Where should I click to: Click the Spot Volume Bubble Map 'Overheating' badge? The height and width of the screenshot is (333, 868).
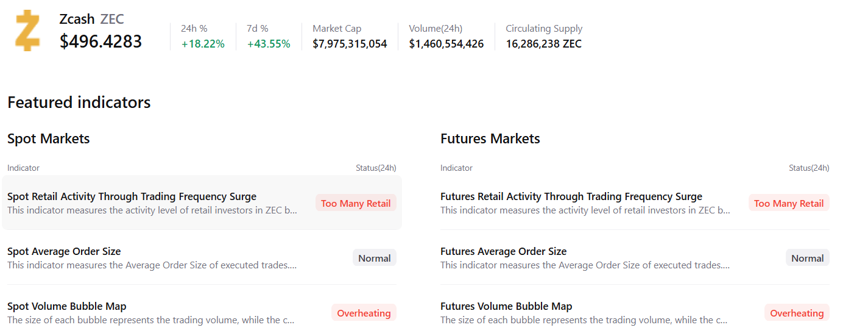[364, 313]
